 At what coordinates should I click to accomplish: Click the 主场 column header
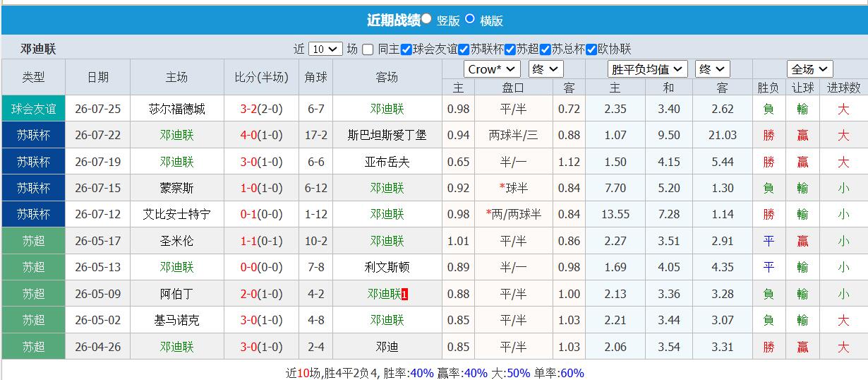pos(177,77)
